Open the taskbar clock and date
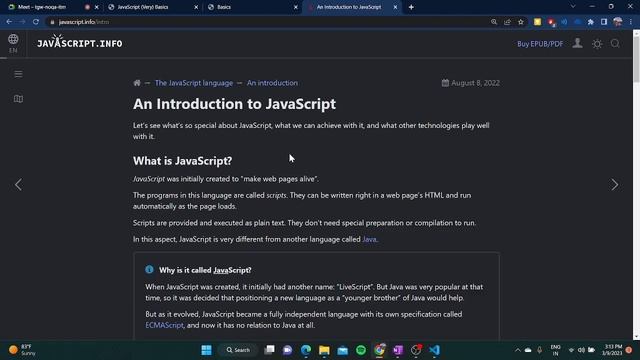This screenshot has height=360, width=640. [611, 350]
